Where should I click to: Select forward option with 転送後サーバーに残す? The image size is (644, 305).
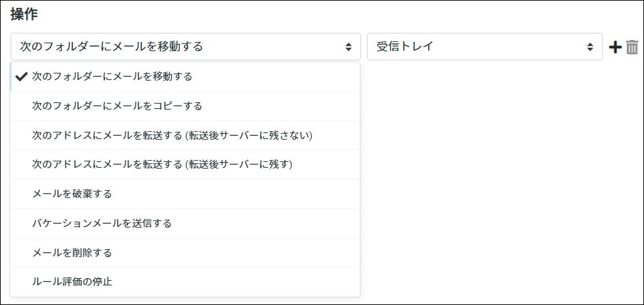(162, 164)
